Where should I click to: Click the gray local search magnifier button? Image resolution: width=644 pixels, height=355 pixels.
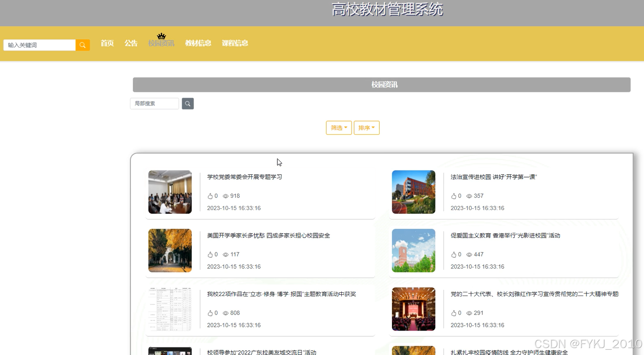(187, 103)
